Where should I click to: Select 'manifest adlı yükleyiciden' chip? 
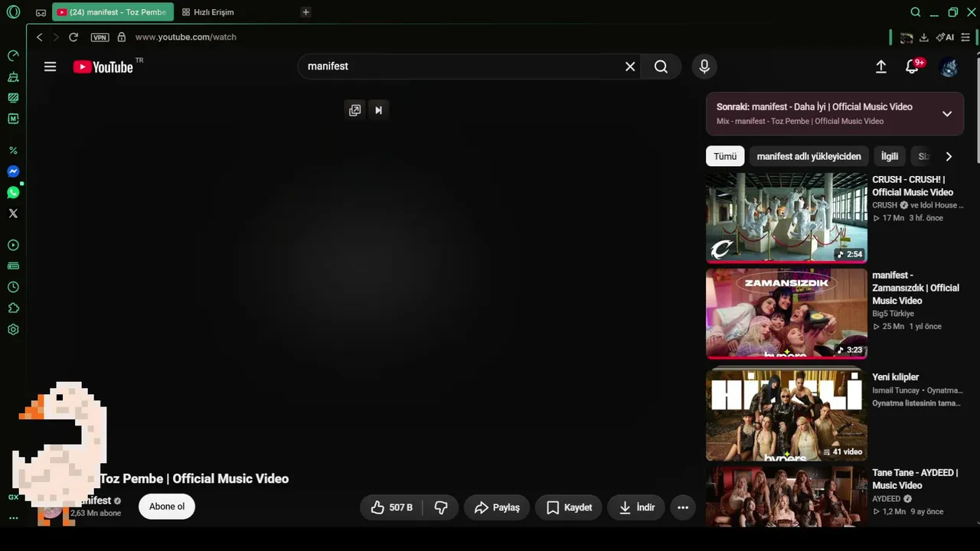click(808, 156)
